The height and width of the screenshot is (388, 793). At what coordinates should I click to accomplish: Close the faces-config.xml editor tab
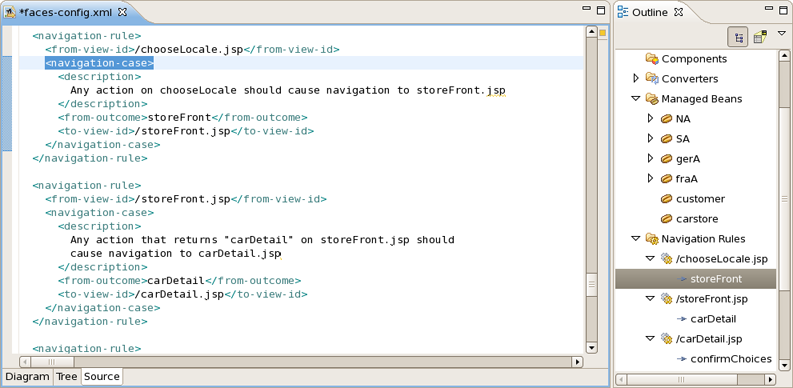(x=122, y=12)
